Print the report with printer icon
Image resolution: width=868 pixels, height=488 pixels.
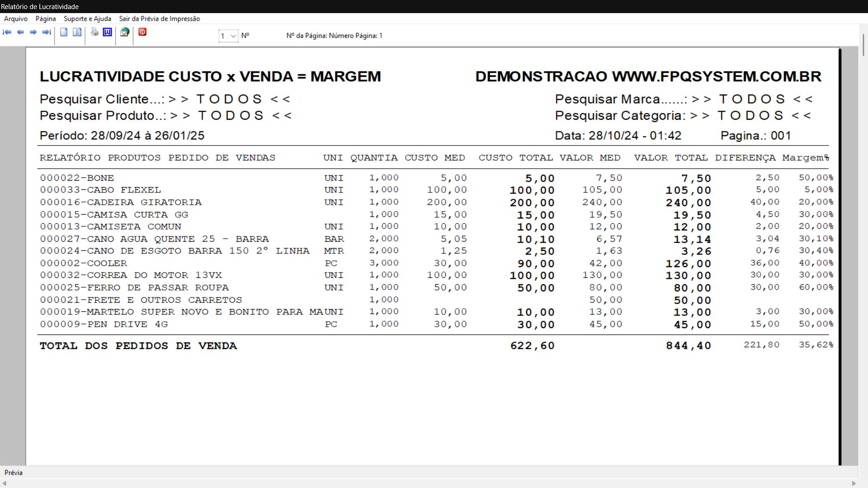94,32
